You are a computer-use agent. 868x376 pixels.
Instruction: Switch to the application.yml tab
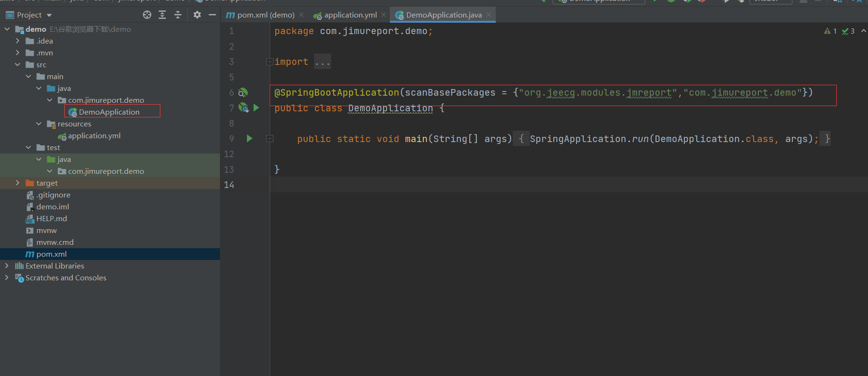click(x=351, y=15)
